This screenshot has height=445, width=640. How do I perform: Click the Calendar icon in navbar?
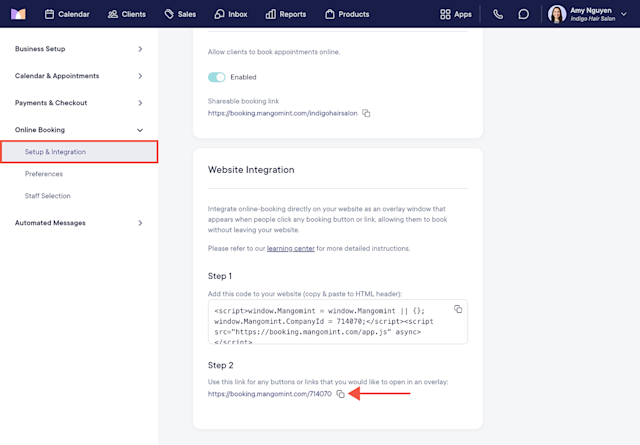(x=49, y=14)
